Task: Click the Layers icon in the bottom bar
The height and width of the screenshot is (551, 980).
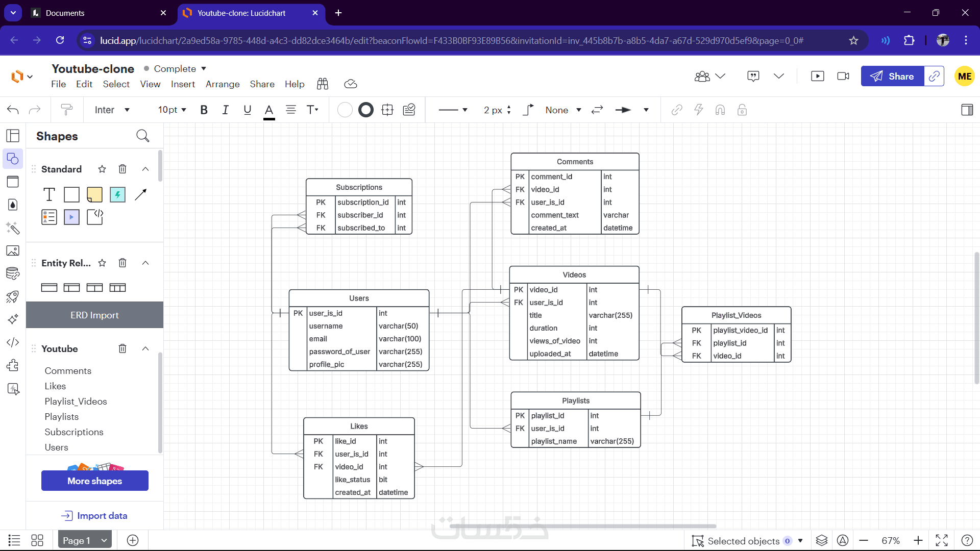Action: click(x=821, y=540)
